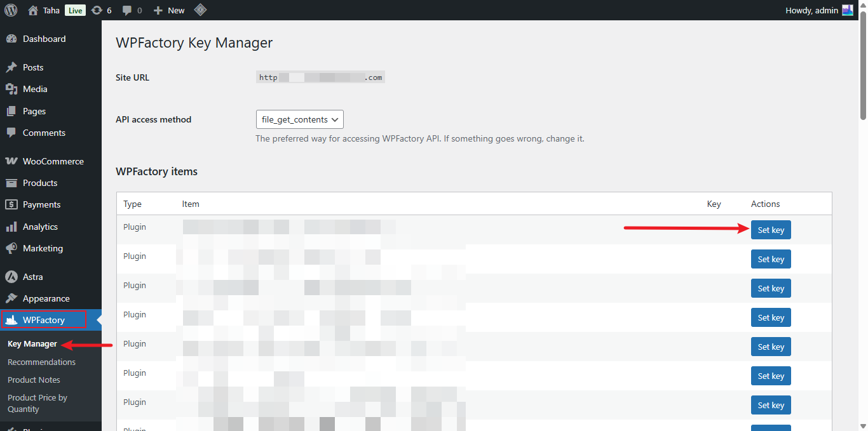The width and height of the screenshot is (868, 431).
Task: Click Set key in sixth plugin row
Action: (771, 376)
